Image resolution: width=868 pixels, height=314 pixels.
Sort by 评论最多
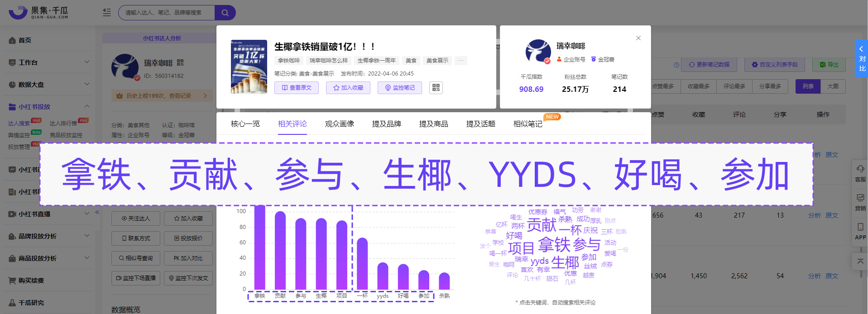click(734, 86)
